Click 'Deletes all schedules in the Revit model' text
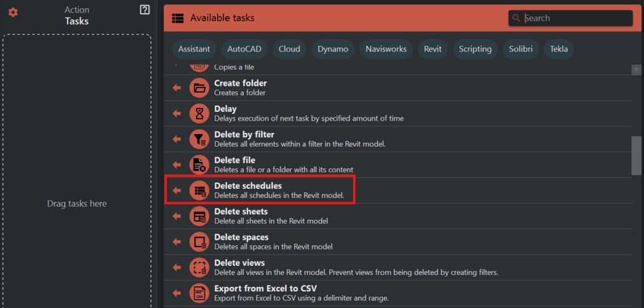Image resolution: width=644 pixels, height=308 pixels. pos(279,196)
